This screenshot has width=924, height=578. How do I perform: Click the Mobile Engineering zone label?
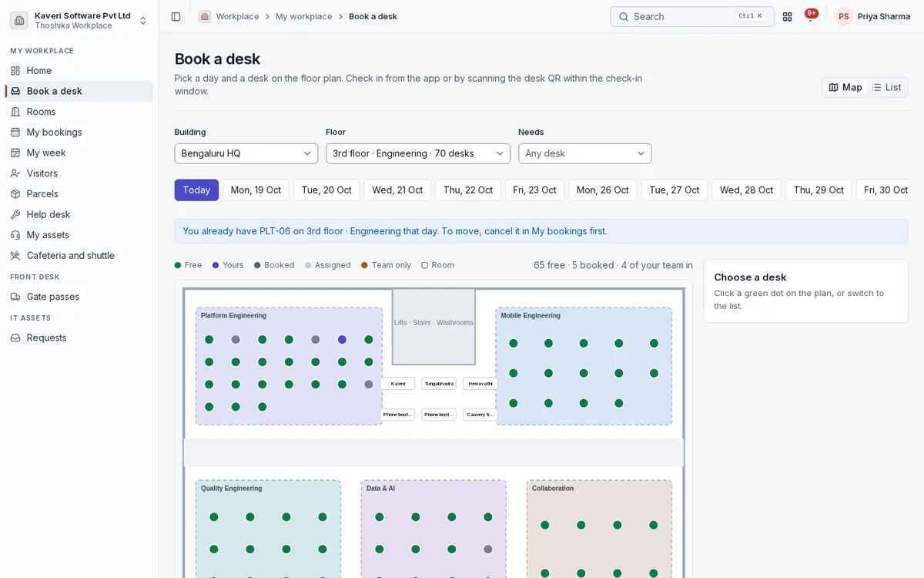531,315
